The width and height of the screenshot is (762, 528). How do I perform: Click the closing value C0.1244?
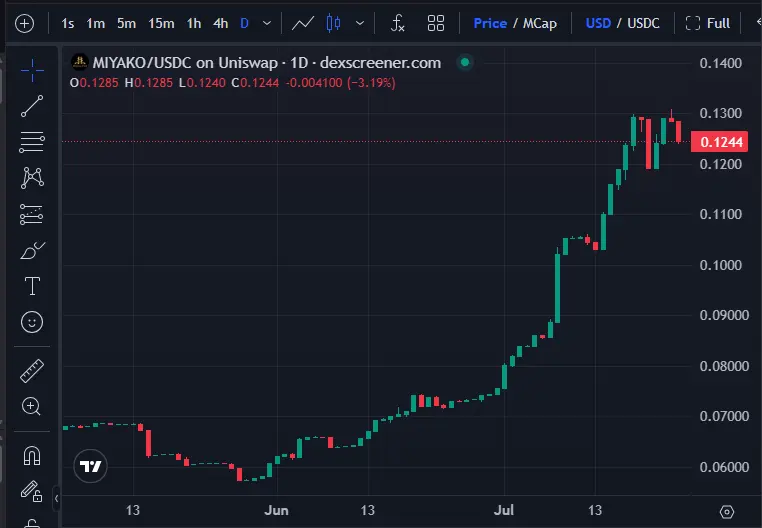click(x=255, y=83)
